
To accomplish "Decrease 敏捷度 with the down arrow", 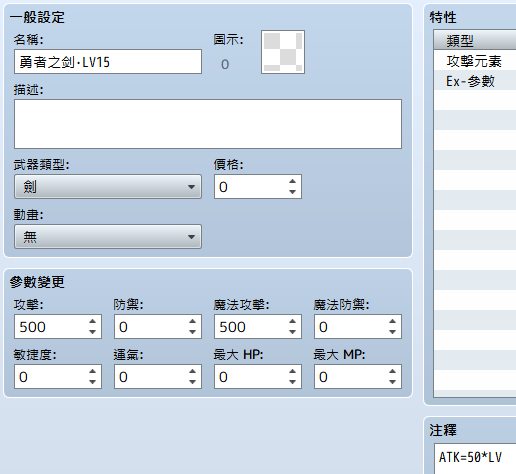I will tap(92, 382).
